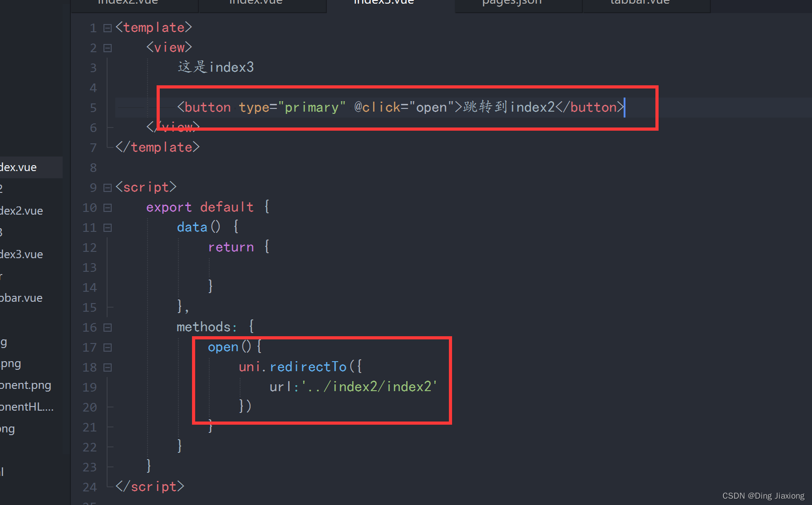Click the type="primary" attribute on line 5

[x=292, y=108]
